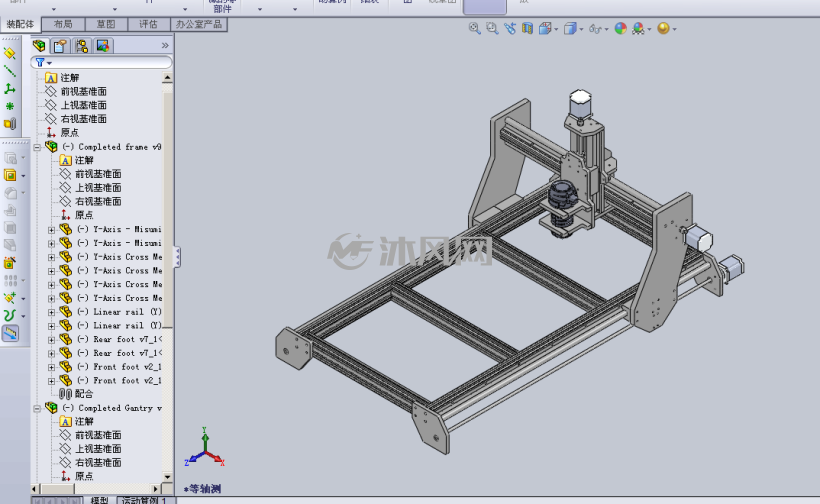Click coordinate system tool in left toolbar
This screenshot has height=504, width=820.
tap(9, 88)
